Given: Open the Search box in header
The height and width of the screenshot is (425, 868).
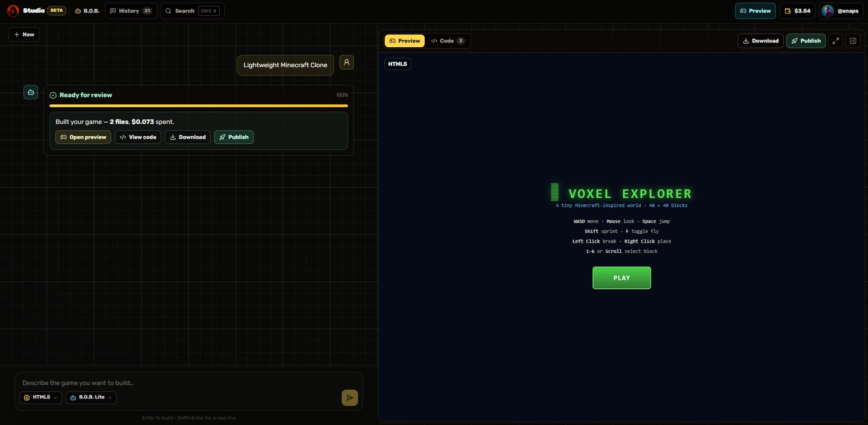Looking at the screenshot, I should 192,11.
